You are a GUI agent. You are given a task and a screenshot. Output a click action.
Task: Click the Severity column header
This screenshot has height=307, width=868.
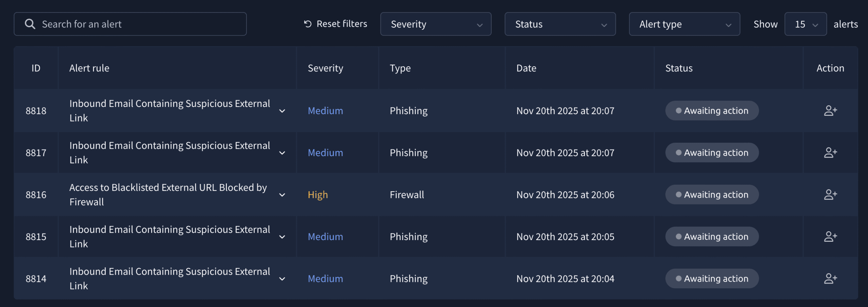click(325, 68)
